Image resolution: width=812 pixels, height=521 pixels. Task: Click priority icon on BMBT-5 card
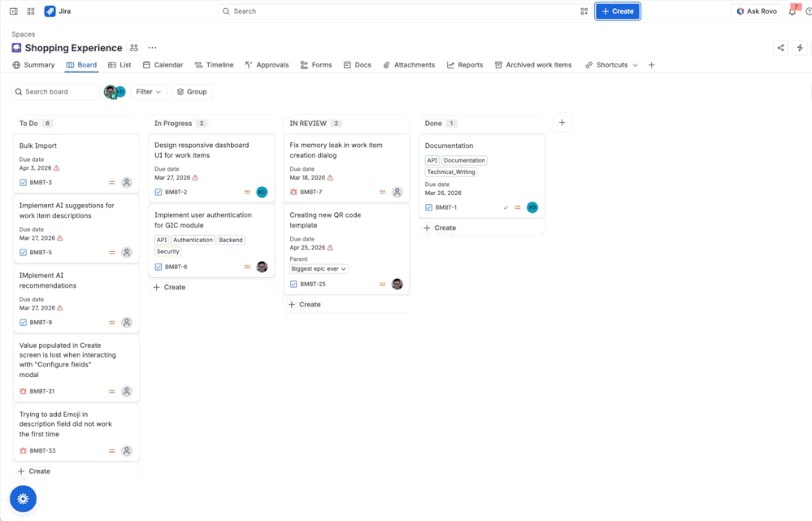112,252
